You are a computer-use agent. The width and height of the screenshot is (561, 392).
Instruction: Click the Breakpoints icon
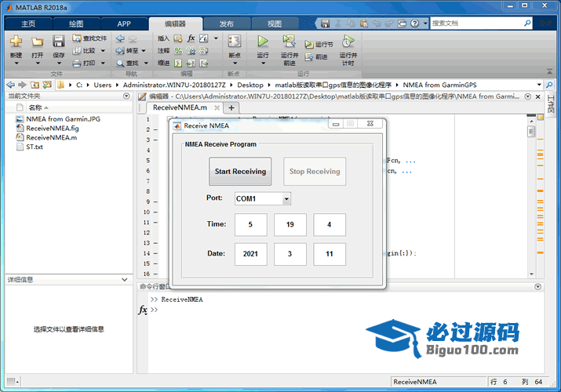tap(235, 41)
